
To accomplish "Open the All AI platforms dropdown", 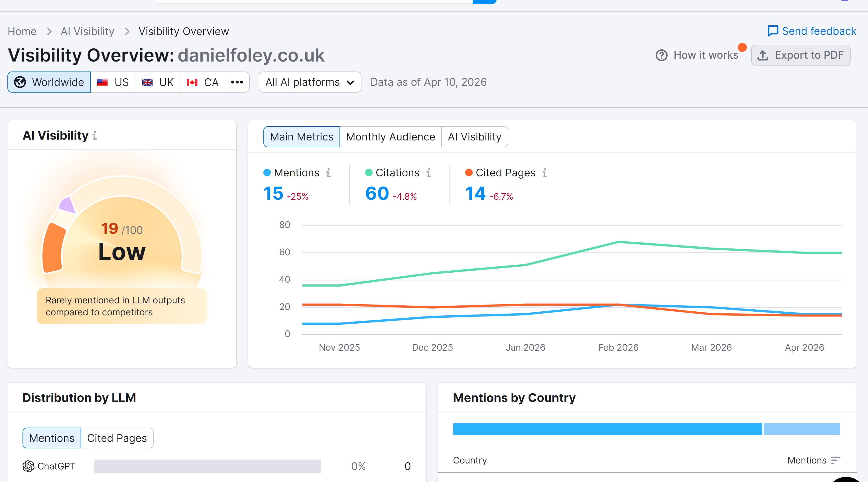I will [310, 82].
